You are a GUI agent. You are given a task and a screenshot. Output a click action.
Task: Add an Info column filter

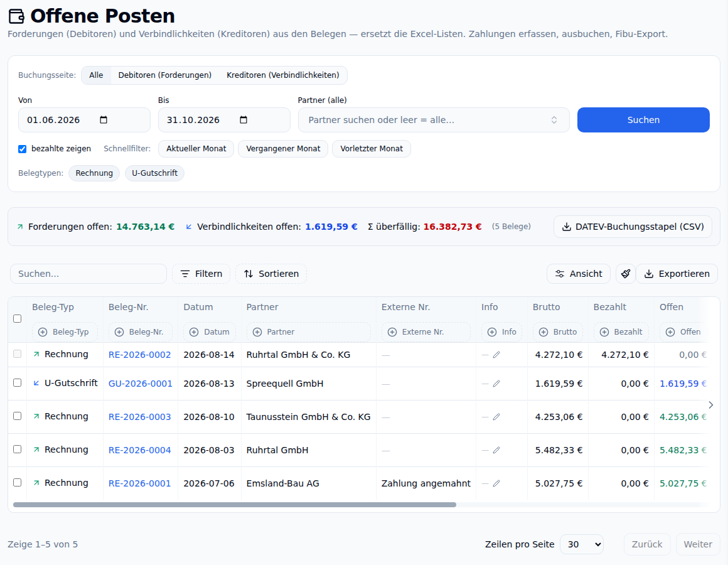[502, 332]
